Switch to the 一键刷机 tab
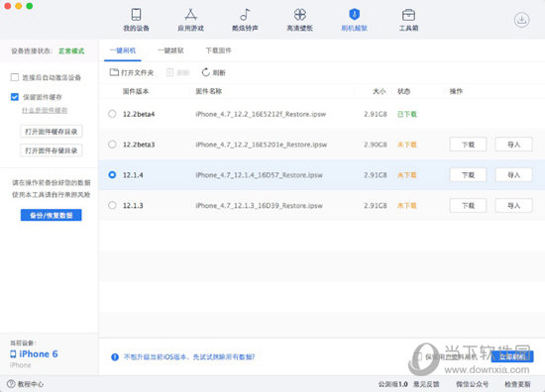This screenshot has width=545, height=392. (123, 50)
